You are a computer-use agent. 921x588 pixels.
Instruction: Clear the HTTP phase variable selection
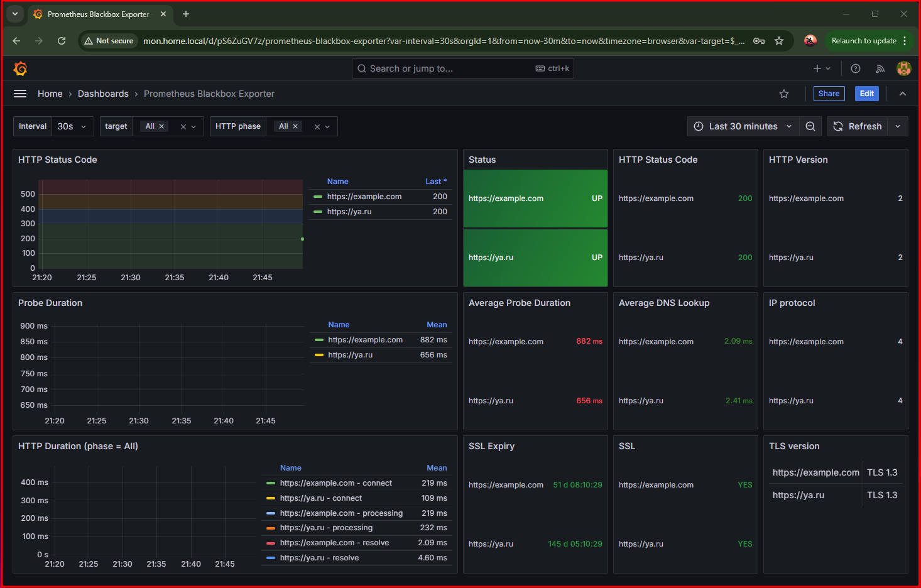(317, 127)
